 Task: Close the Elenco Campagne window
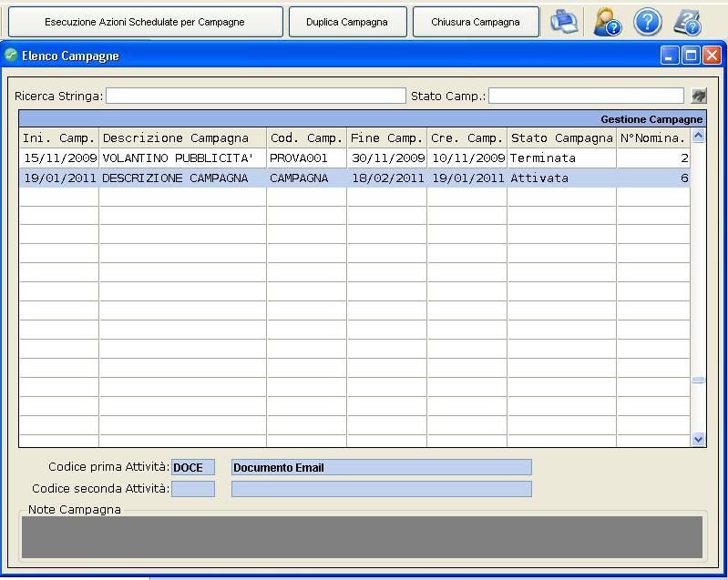(712, 56)
